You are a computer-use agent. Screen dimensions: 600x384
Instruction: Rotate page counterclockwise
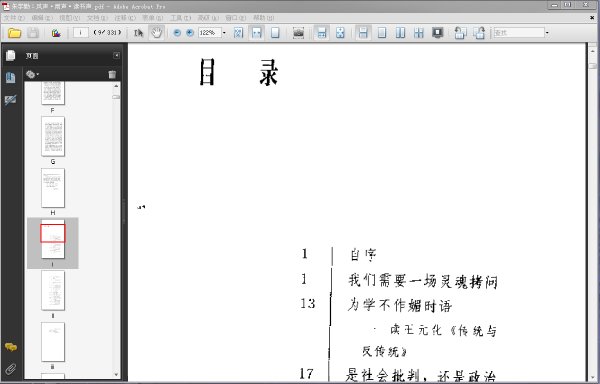460,33
